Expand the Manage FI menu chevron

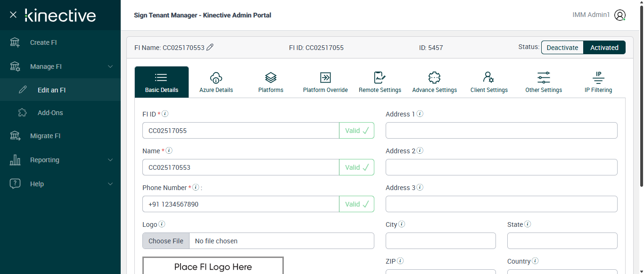click(110, 66)
